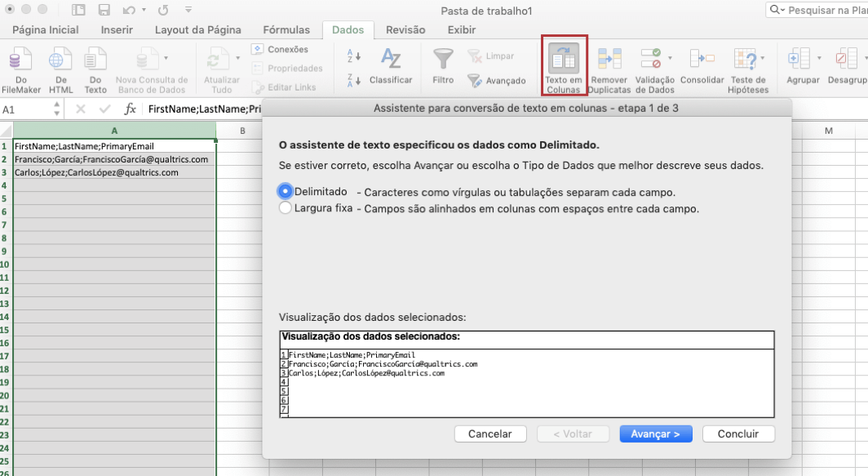Viewport: 868px width, 476px height.
Task: Open the Conexões option
Action: tap(280, 49)
